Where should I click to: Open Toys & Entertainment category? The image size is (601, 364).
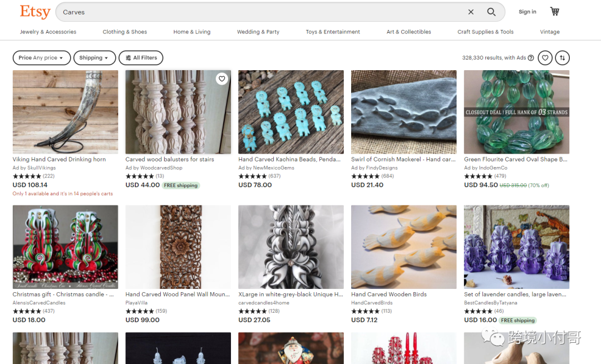[x=333, y=32]
